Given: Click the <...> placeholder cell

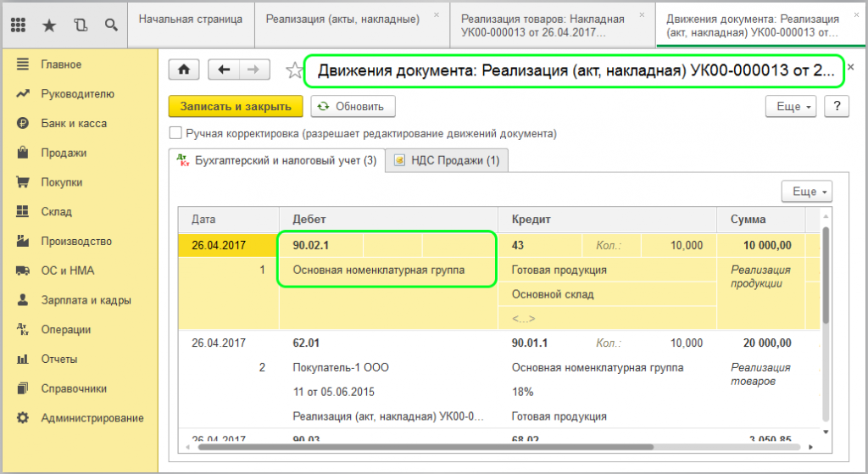Looking at the screenshot, I should point(608,318).
